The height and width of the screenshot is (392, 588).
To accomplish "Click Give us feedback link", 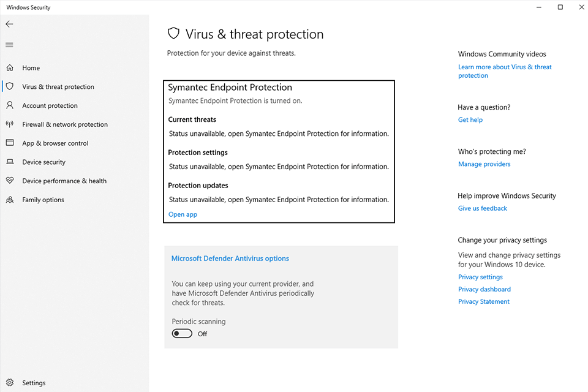I will (x=482, y=208).
